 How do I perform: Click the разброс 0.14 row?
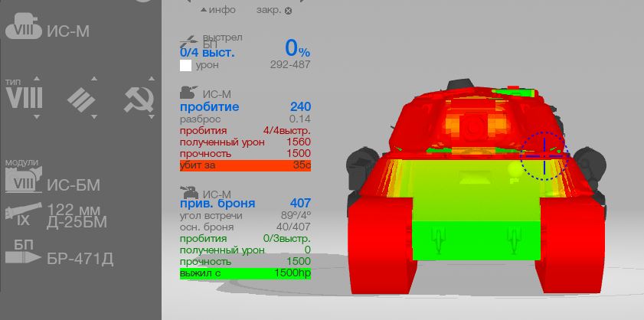pos(245,119)
